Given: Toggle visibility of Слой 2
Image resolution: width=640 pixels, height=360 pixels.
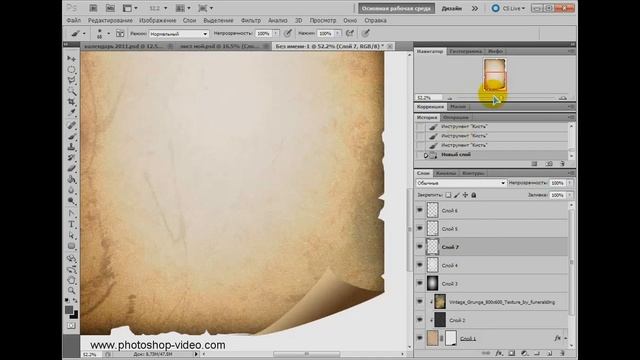Looking at the screenshot, I should pos(420,320).
